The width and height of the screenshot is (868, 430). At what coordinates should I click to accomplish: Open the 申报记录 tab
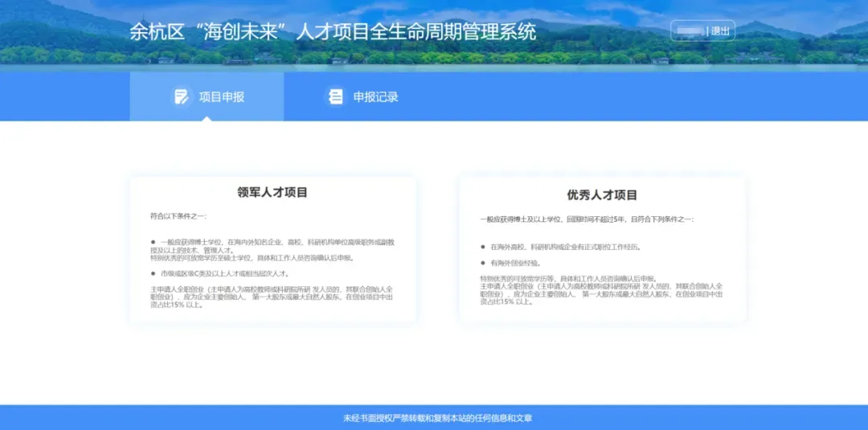361,96
